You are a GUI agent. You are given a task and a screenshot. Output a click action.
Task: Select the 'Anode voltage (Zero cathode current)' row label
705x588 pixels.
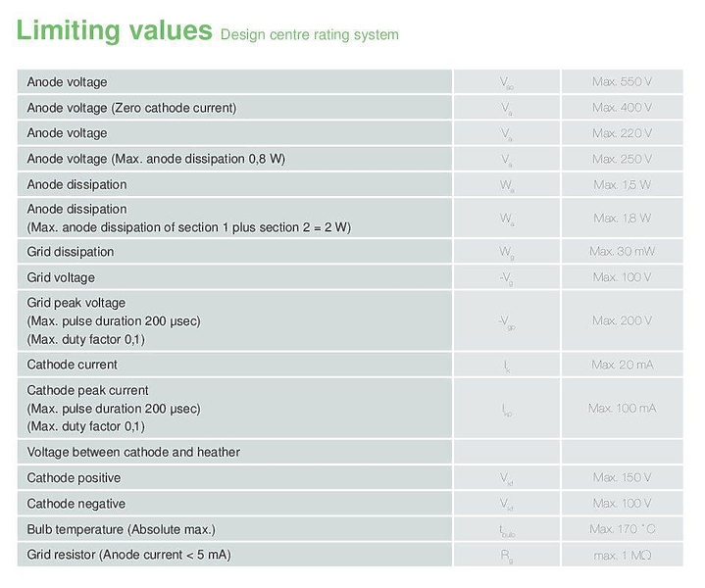tap(131, 108)
